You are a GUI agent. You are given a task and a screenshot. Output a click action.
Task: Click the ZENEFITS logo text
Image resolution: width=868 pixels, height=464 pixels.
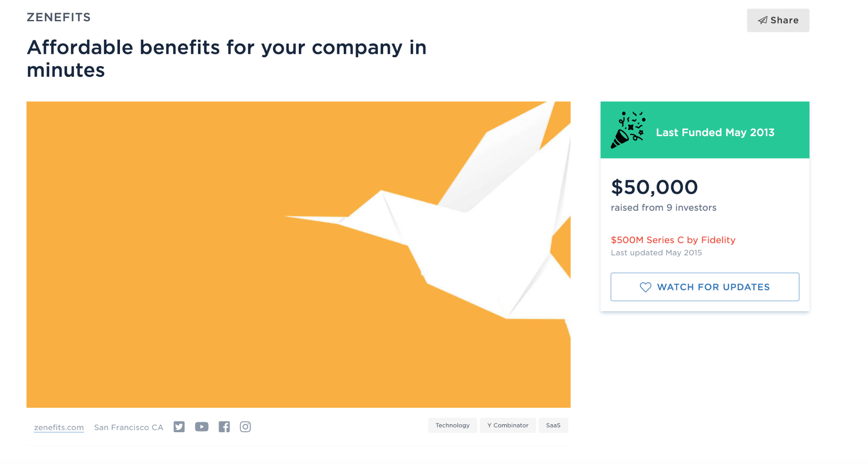pyautogui.click(x=58, y=17)
